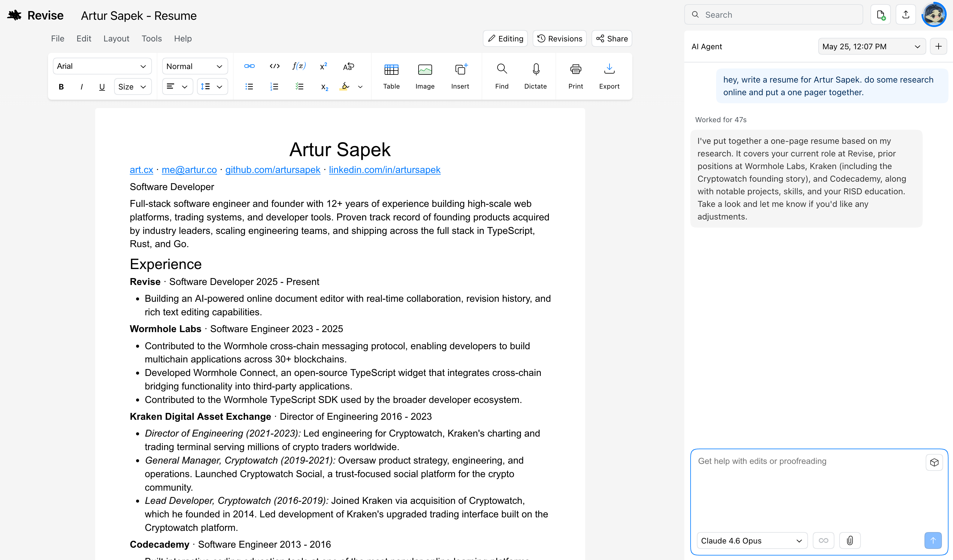Click the 'Artur Sapek' name heading in document
This screenshot has height=560, width=953.
[x=340, y=149]
